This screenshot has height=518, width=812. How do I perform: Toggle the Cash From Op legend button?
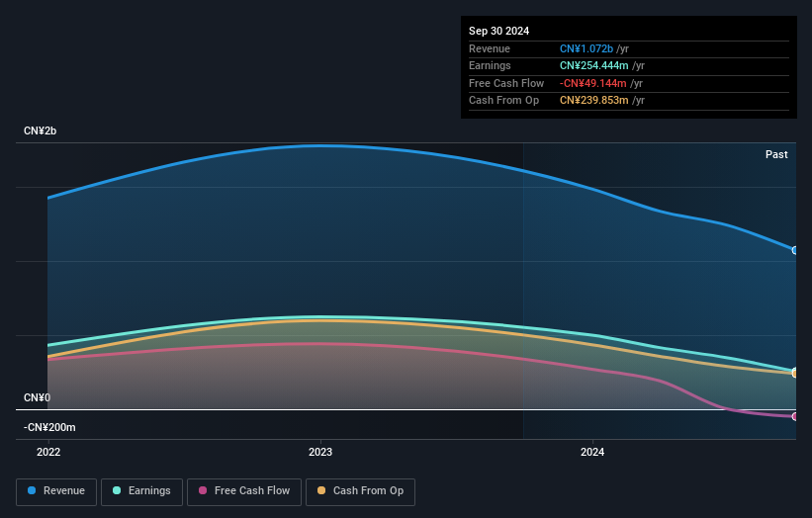click(x=360, y=491)
